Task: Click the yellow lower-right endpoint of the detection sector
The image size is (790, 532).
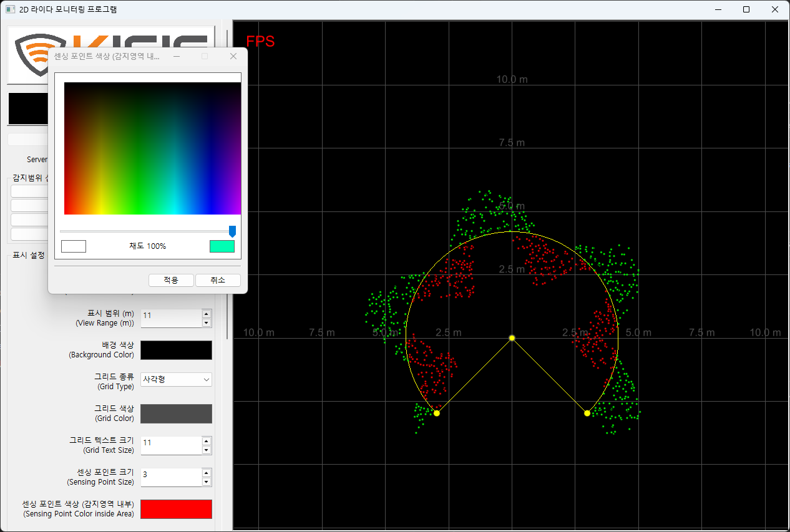Action: (587, 413)
